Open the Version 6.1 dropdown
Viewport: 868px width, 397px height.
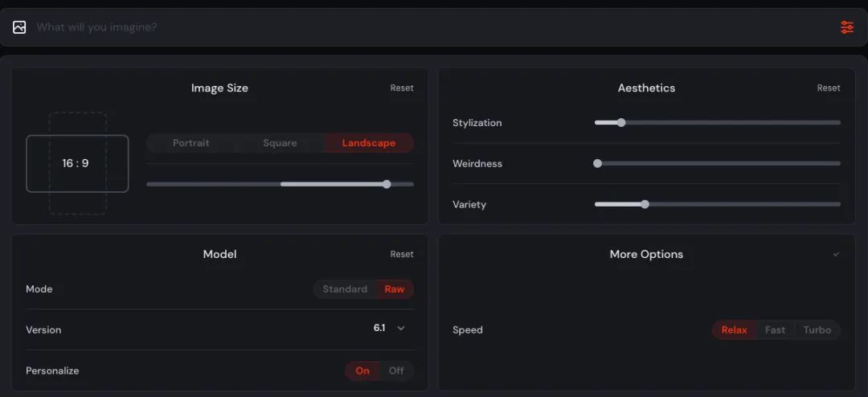pos(390,328)
